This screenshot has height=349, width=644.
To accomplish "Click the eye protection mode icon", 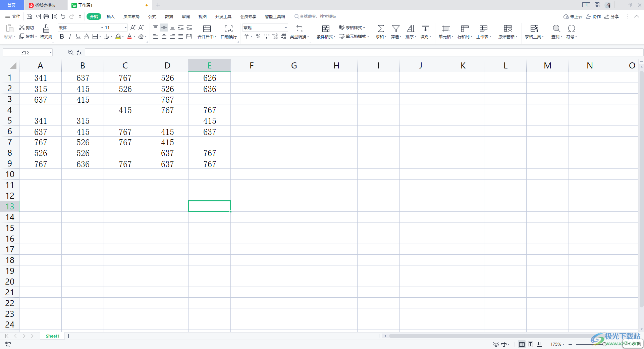I will (x=496, y=344).
